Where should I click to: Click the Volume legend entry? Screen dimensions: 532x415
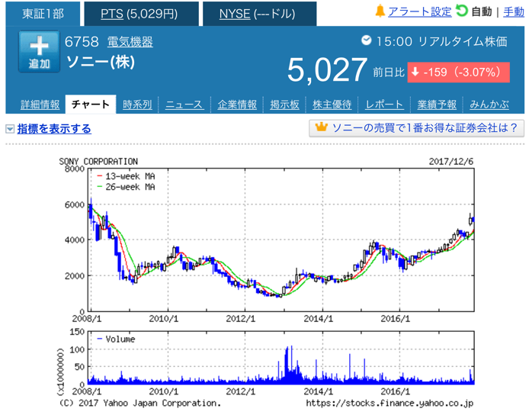[116, 339]
